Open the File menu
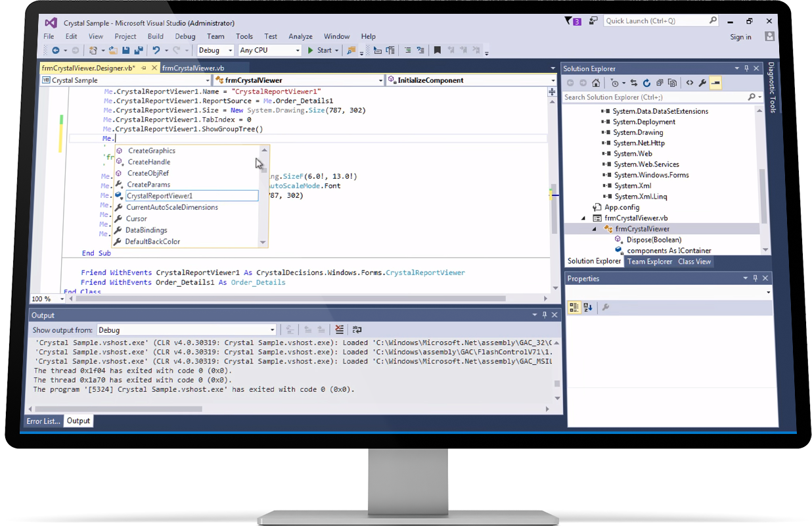This screenshot has width=812, height=526. [x=49, y=37]
